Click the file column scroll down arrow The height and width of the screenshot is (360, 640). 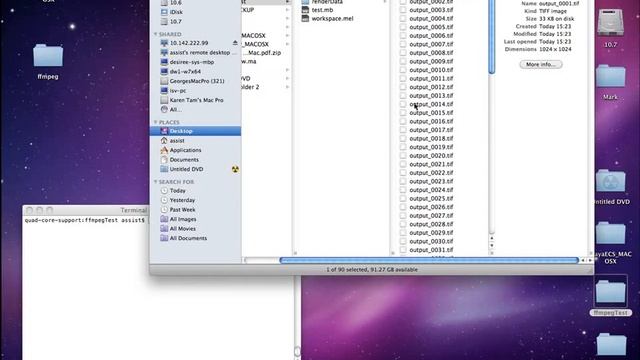click(491, 246)
